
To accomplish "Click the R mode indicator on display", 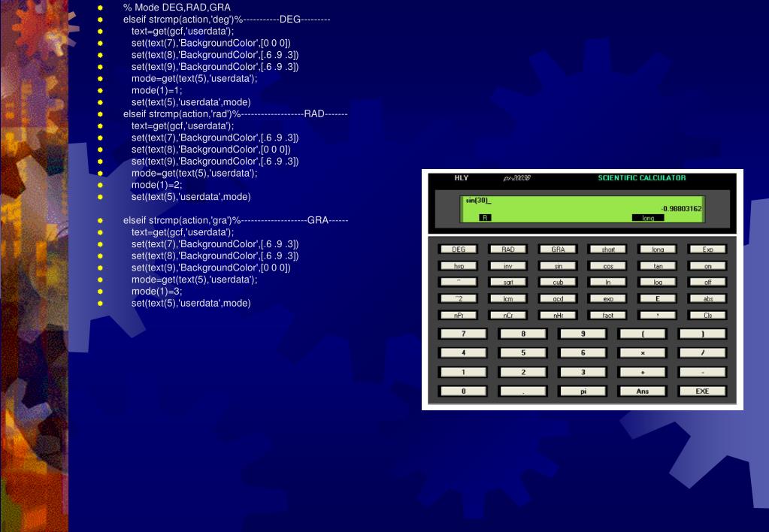I will pos(485,218).
